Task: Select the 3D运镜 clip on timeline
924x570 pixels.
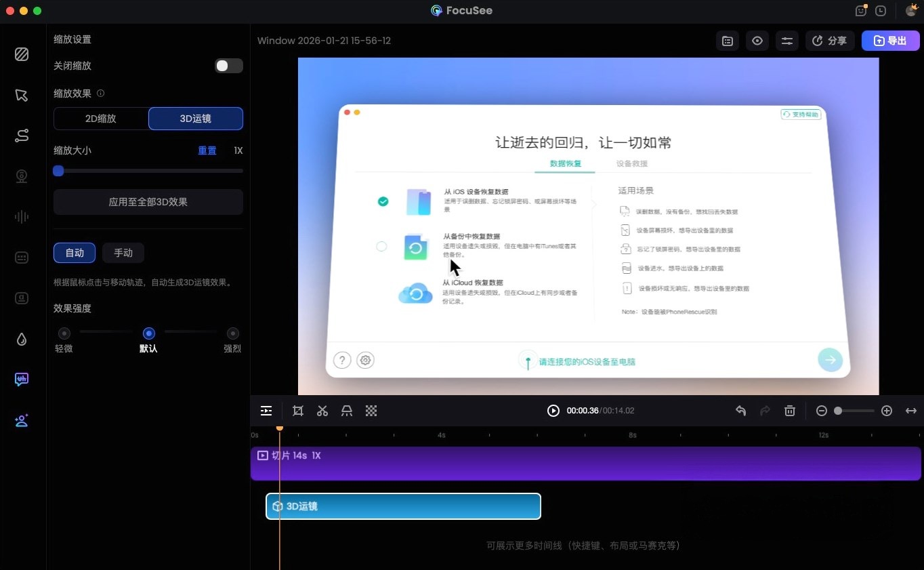Action: click(x=403, y=506)
